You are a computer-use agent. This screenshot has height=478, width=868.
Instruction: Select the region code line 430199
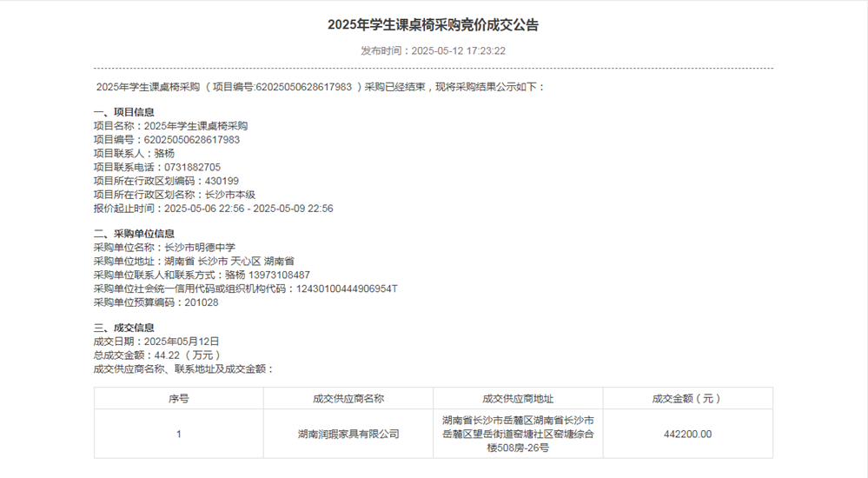coord(166,181)
